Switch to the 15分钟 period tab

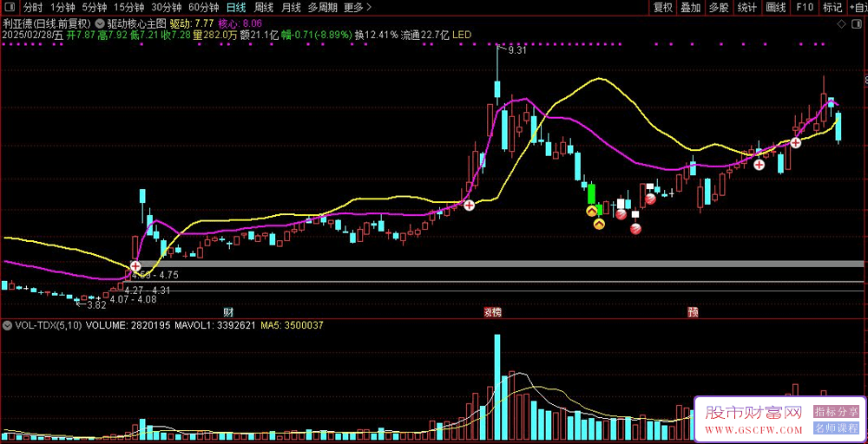click(x=129, y=7)
